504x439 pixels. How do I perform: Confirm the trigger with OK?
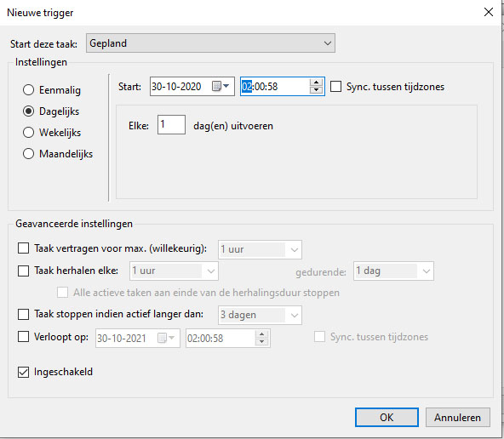(387, 417)
